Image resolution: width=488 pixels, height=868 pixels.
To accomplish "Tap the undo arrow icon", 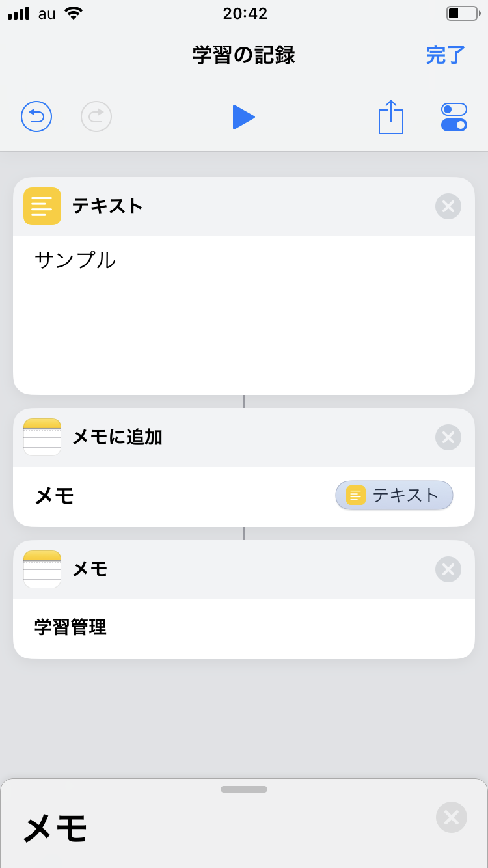I will click(36, 117).
